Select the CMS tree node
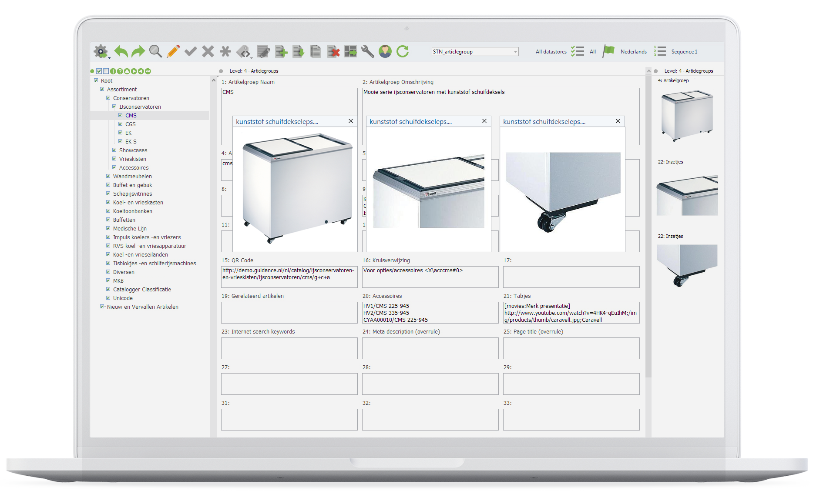The width and height of the screenshot is (813, 504). [x=131, y=115]
